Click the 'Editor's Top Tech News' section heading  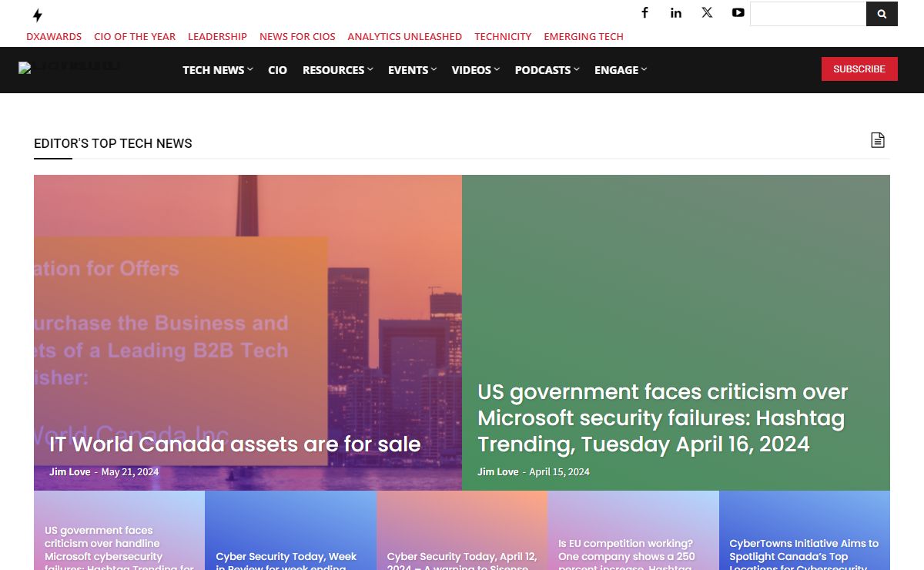pyautogui.click(x=113, y=143)
